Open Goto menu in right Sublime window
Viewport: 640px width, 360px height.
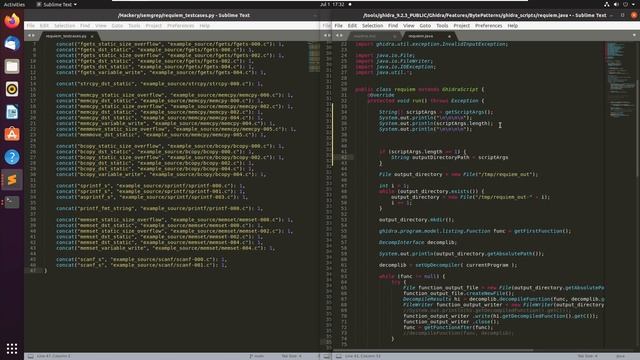click(x=425, y=25)
